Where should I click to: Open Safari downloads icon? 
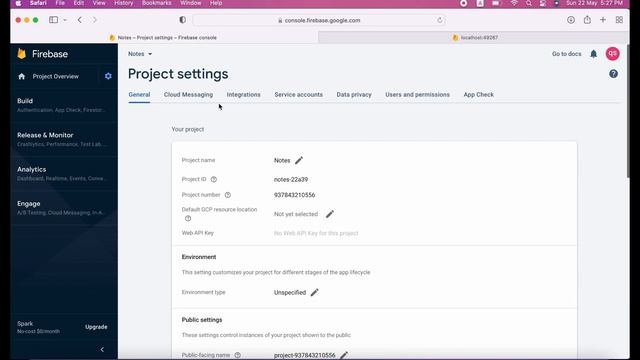click(x=571, y=20)
